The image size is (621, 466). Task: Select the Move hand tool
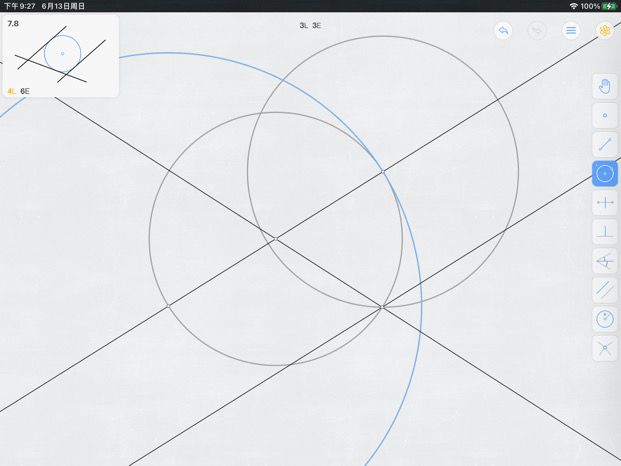(x=605, y=86)
